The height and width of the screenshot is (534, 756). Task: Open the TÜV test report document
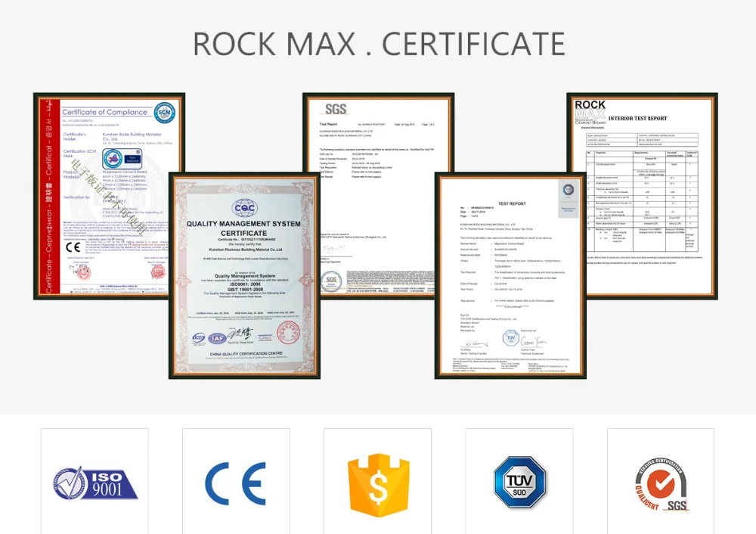(510, 275)
